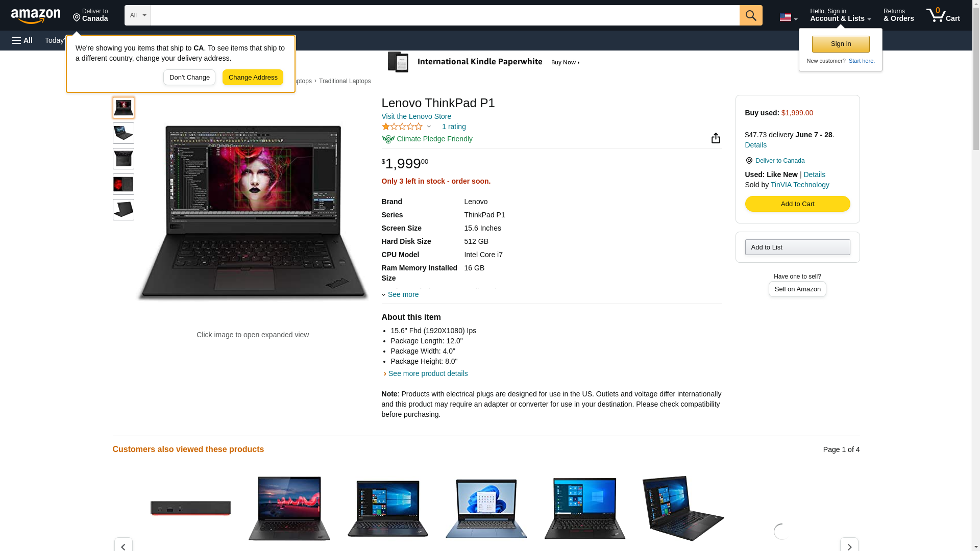Open Account & Lists menu
Viewport: 980px width, 551px height.
[840, 15]
